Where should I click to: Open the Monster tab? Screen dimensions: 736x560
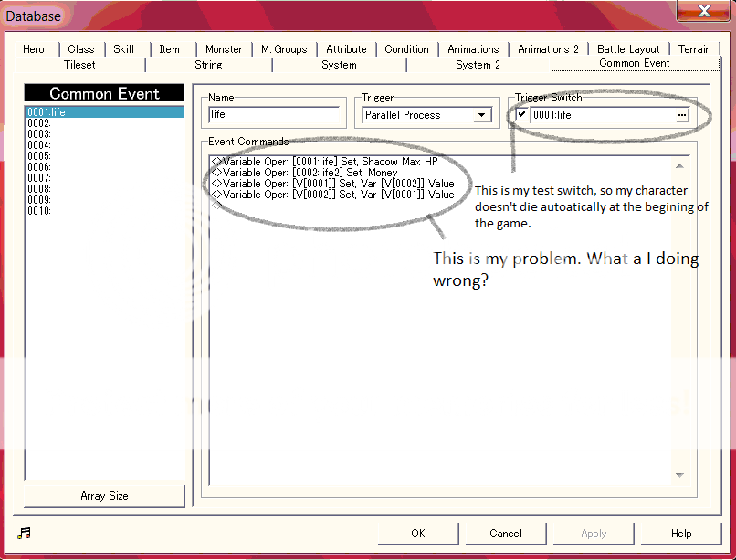[224, 49]
